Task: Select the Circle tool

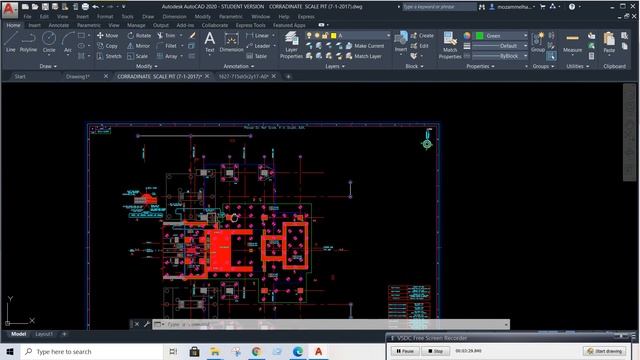Action: coord(49,42)
